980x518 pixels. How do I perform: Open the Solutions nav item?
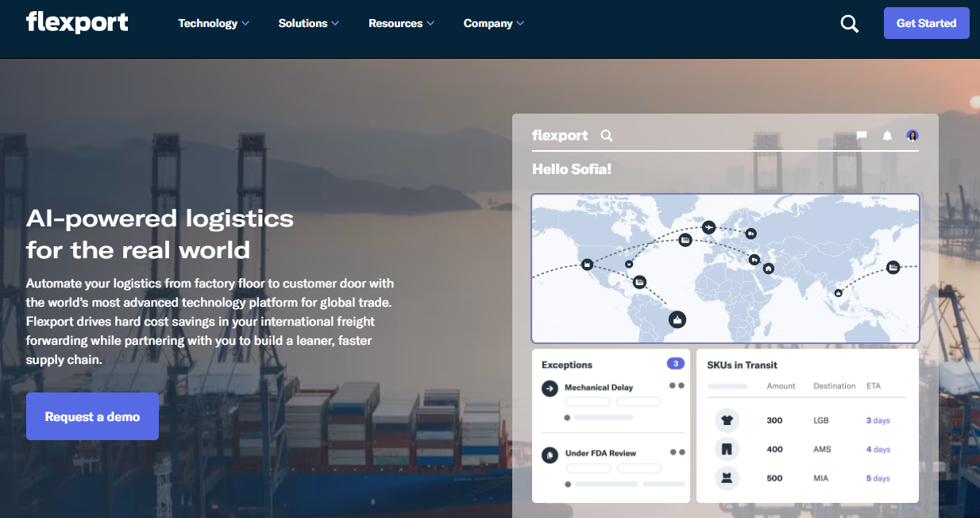pos(303,24)
